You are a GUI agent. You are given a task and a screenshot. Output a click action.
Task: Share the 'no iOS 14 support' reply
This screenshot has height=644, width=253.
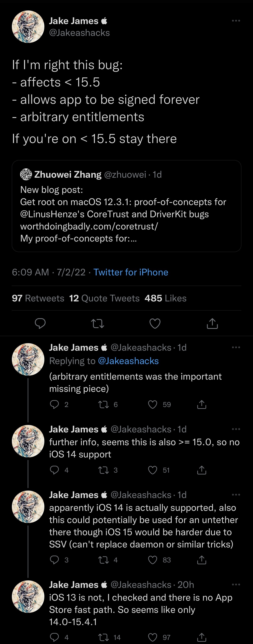(x=202, y=470)
